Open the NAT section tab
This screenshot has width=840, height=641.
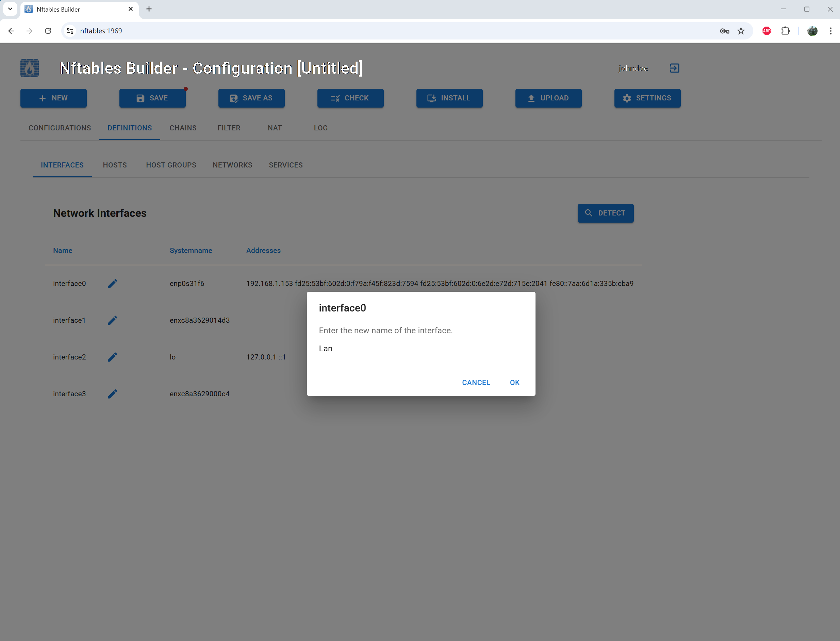pos(275,128)
